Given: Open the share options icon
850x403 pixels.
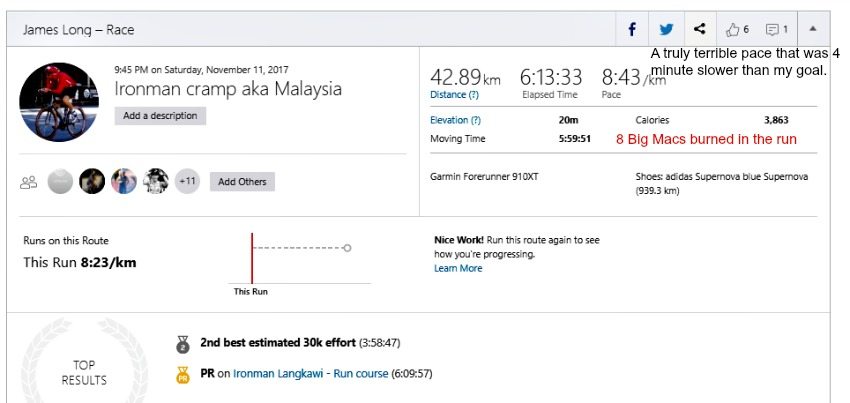Looking at the screenshot, I should pyautogui.click(x=700, y=29).
